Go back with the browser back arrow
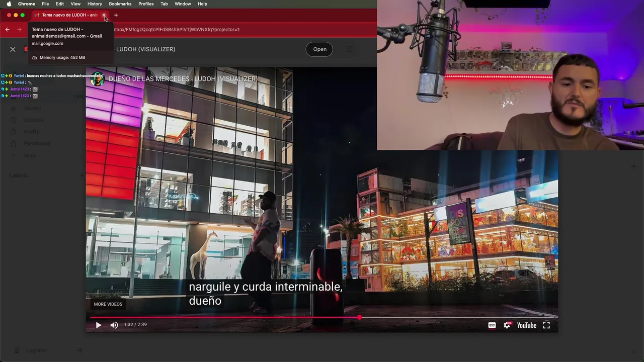Viewport: 644px width, 362px height. [7, 30]
